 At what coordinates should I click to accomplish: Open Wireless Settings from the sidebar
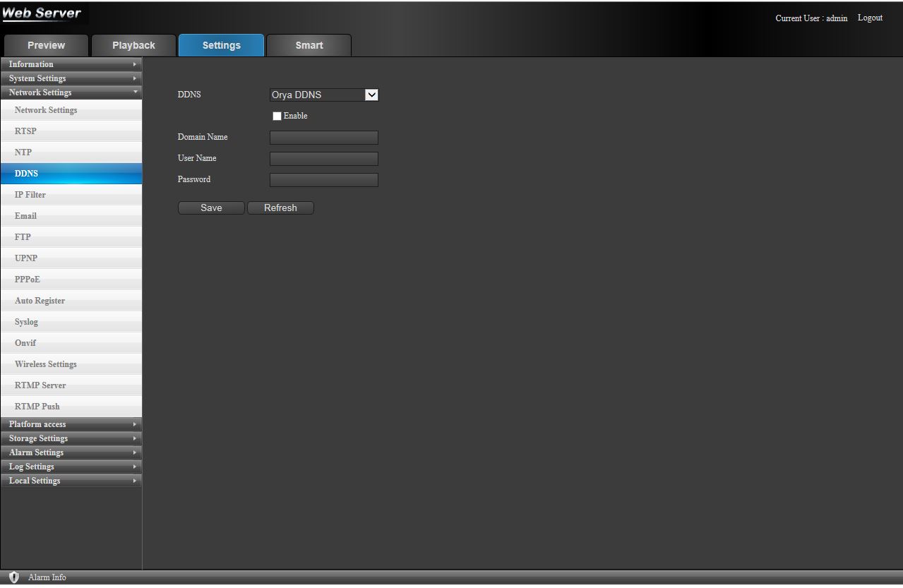coord(46,364)
